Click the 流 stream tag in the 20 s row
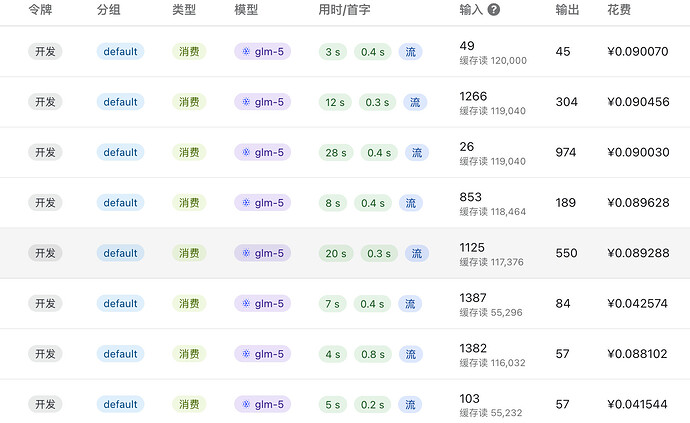Screen dimensions: 690x423 pos(417,254)
